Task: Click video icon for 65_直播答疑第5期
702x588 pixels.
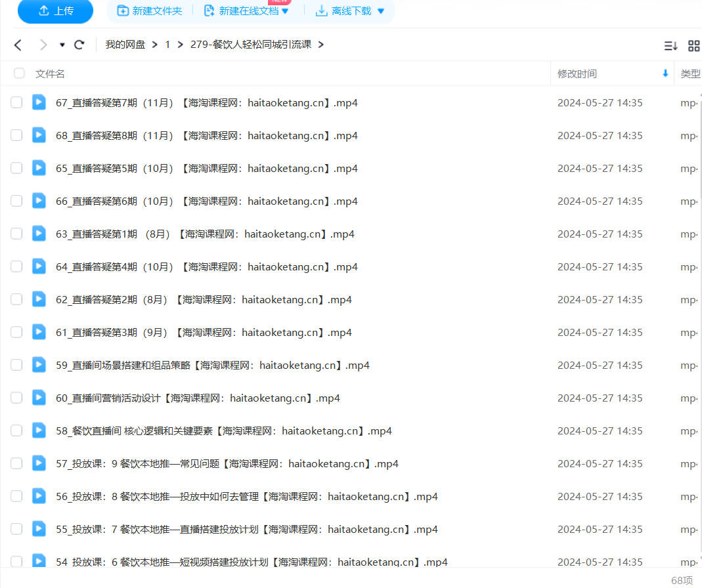Action: [39, 168]
